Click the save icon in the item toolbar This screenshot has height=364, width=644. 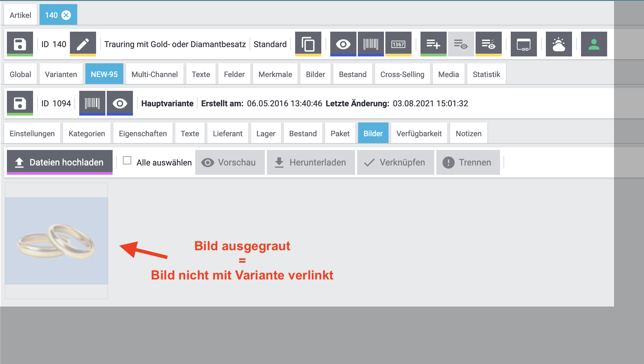click(x=20, y=44)
